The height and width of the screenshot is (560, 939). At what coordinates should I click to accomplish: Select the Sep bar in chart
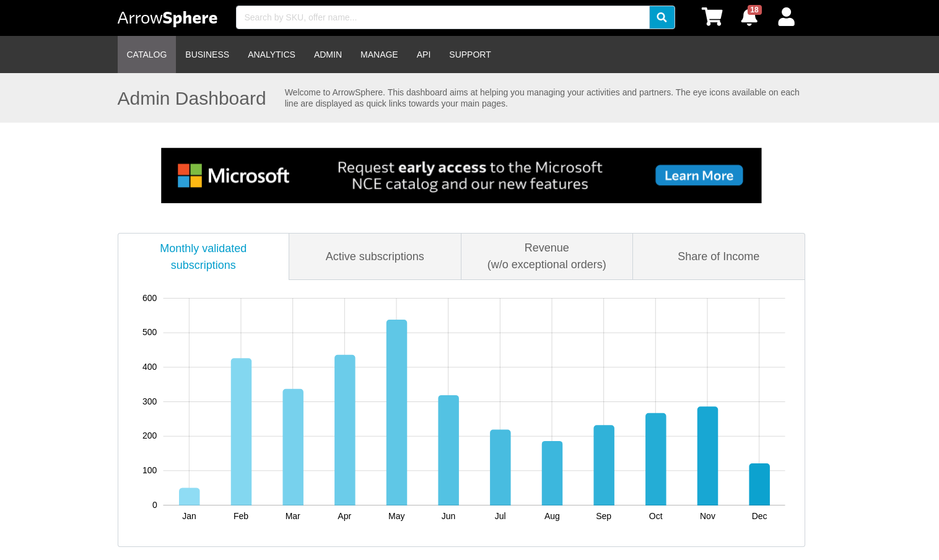click(604, 465)
